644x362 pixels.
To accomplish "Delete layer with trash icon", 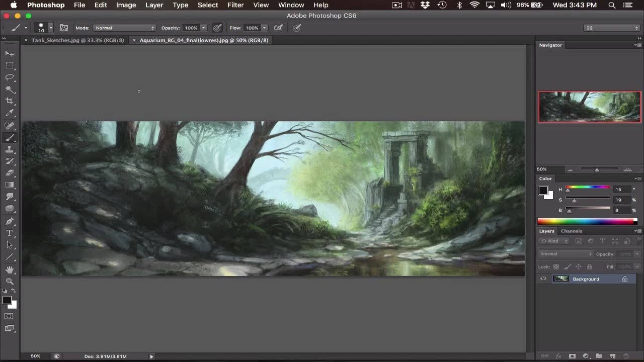I will (x=626, y=356).
